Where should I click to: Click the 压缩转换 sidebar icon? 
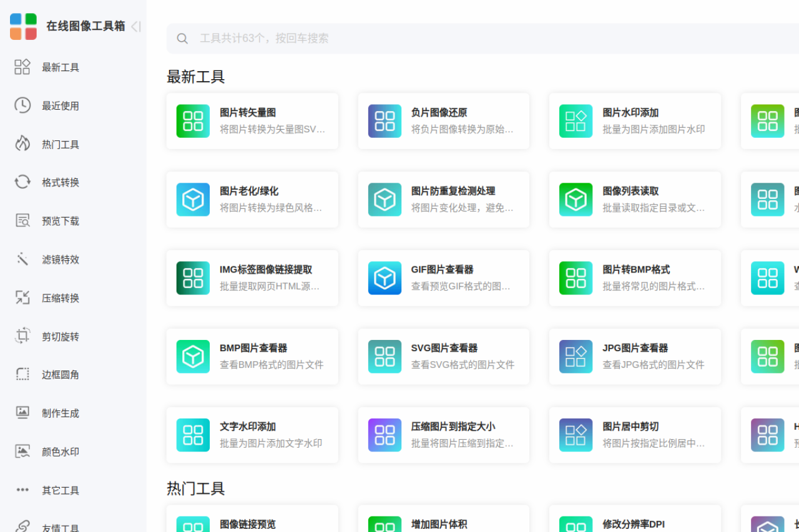click(x=22, y=297)
